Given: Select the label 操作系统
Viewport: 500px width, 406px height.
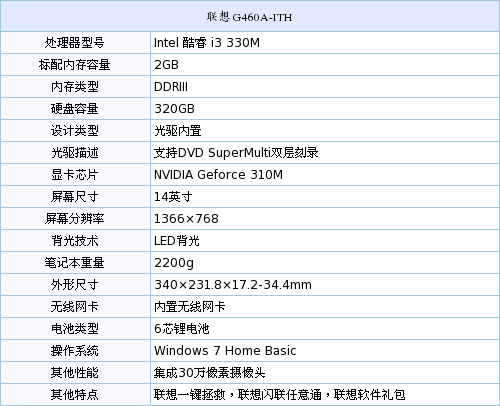Looking at the screenshot, I should pos(75,351).
